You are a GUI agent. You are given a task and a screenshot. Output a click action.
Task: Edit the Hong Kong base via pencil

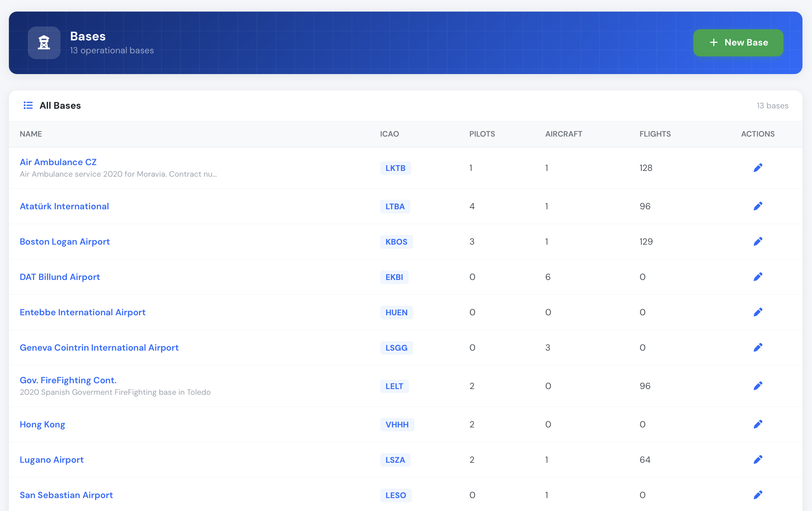tap(758, 424)
